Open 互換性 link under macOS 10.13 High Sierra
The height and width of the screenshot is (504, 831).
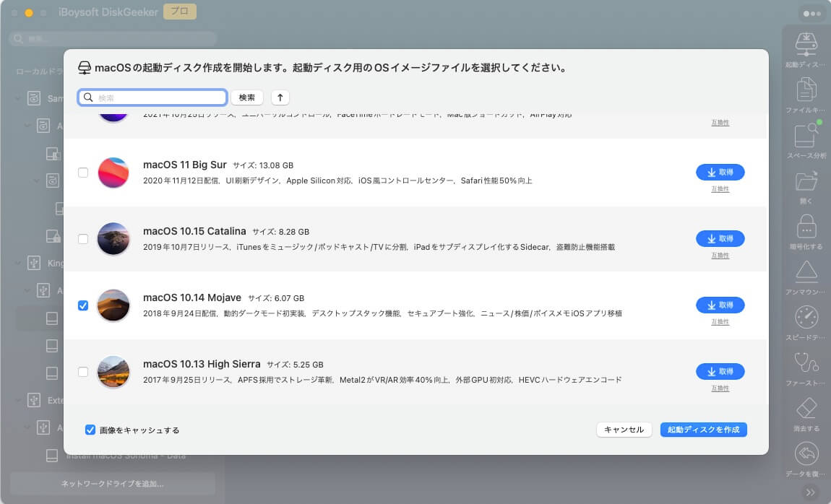(720, 388)
